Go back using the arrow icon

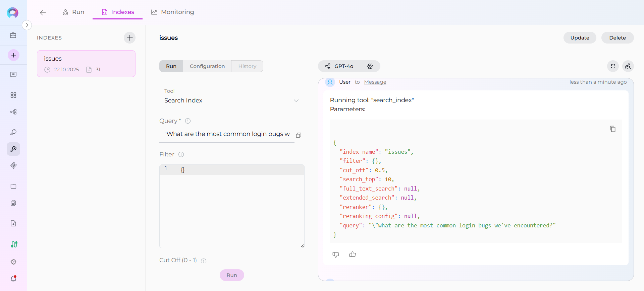tap(43, 13)
